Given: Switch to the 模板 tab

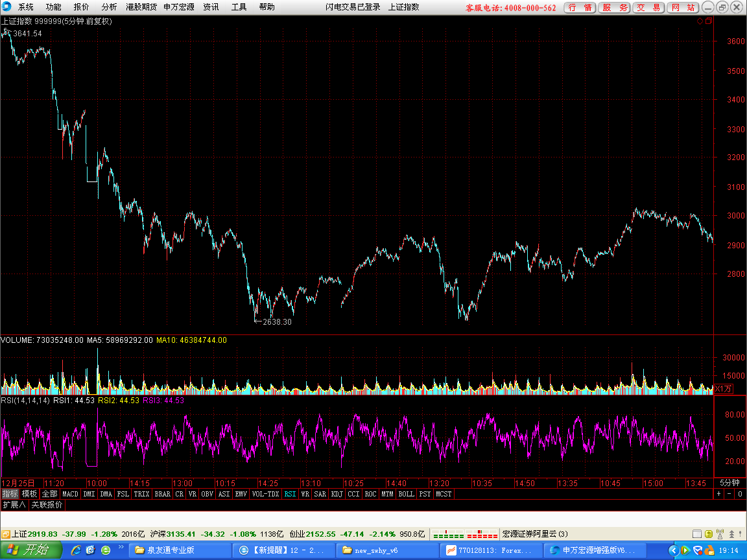Looking at the screenshot, I should [x=29, y=494].
